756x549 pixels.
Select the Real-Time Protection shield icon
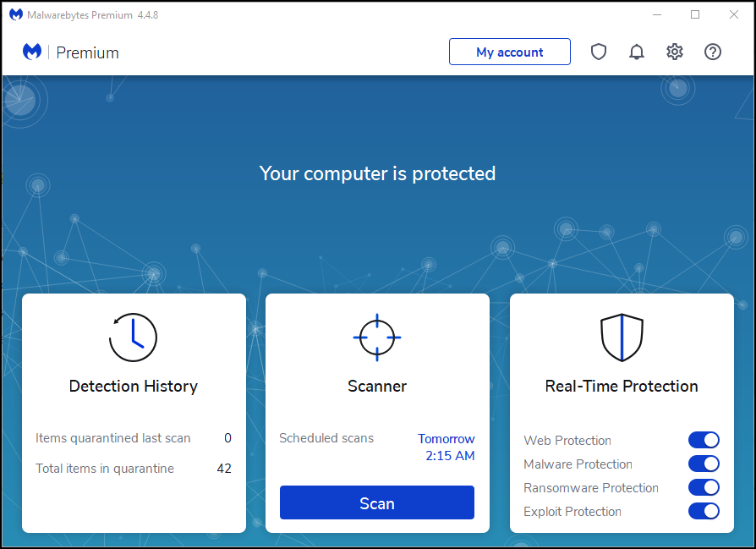622,337
